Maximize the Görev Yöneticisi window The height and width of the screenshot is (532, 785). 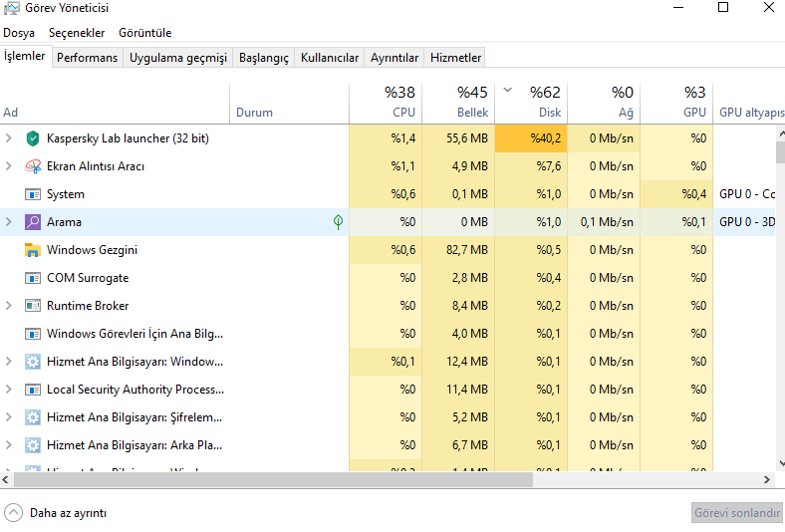pyautogui.click(x=723, y=8)
